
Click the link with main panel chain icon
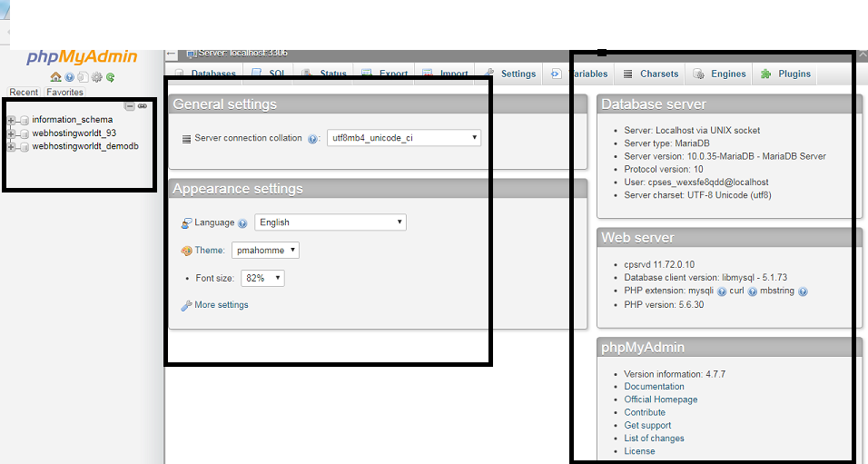click(x=143, y=105)
